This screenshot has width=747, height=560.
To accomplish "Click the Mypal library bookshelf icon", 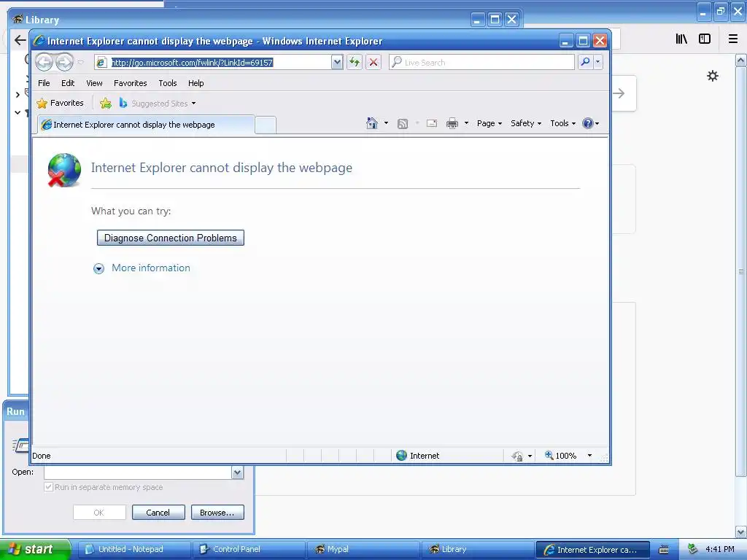I will 681,39.
